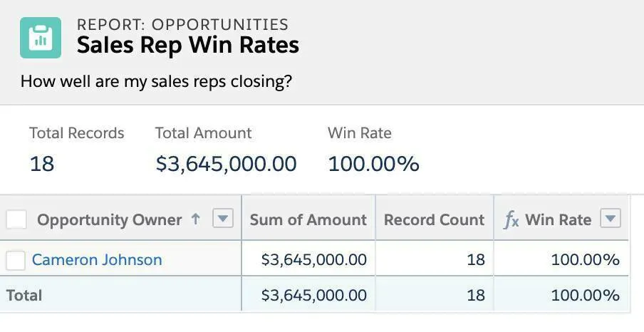Image resolution: width=644 pixels, height=332 pixels.
Task: Select Cameron Johnson's Sum of Amount cell
Action: [313, 260]
